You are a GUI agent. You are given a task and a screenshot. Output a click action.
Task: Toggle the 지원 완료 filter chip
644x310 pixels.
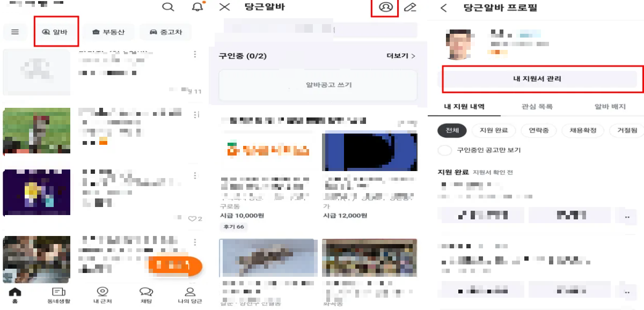(494, 130)
